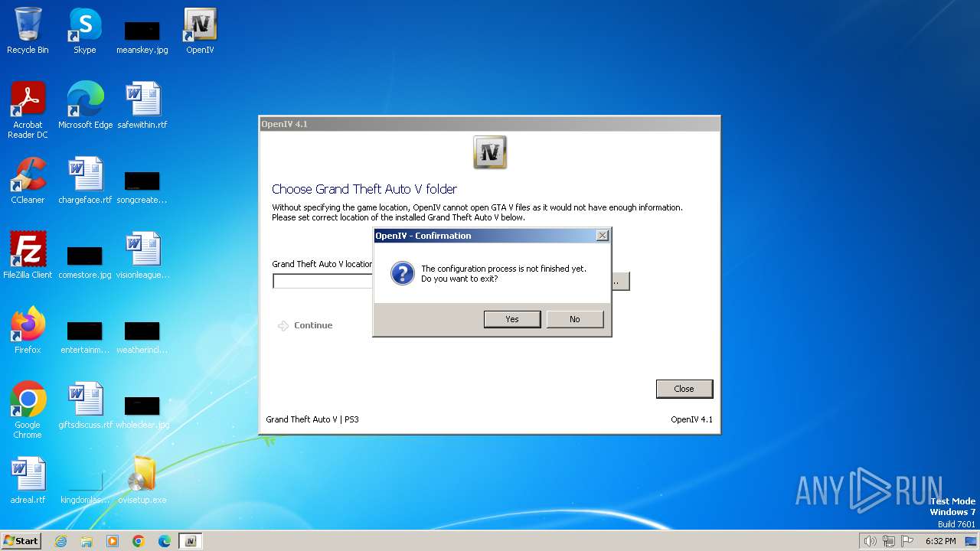980x551 pixels.
Task: Select the entertainm file on desktop
Action: (85, 336)
